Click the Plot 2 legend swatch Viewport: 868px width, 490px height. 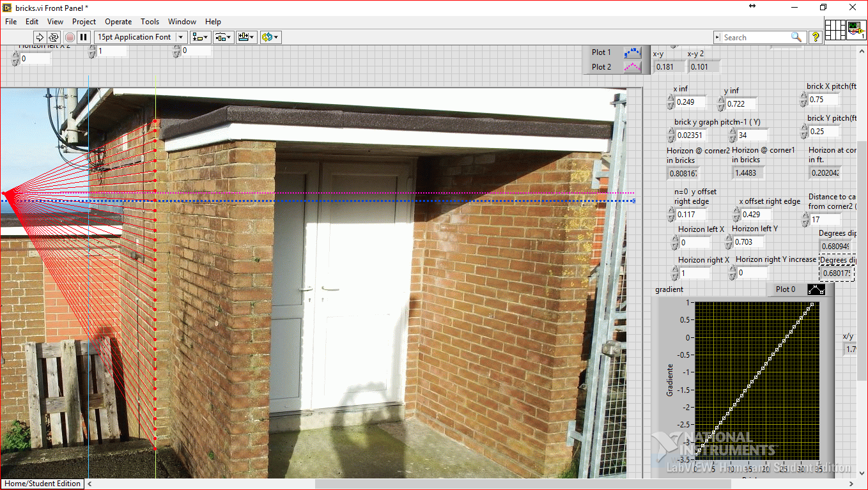[632, 66]
